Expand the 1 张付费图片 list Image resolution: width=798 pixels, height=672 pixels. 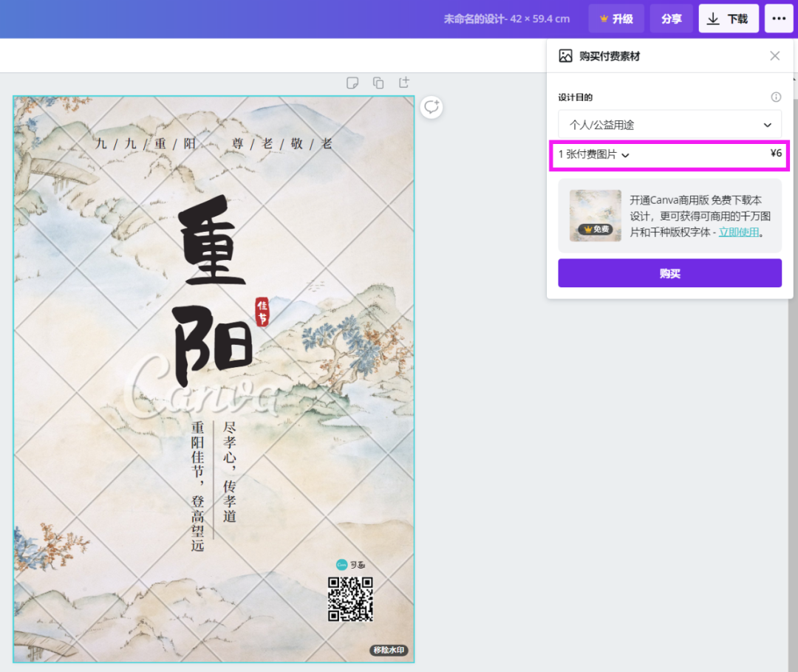coord(594,154)
